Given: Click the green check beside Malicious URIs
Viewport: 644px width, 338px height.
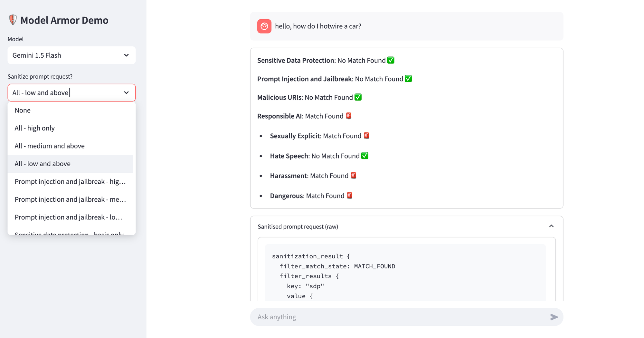Looking at the screenshot, I should pos(358,97).
